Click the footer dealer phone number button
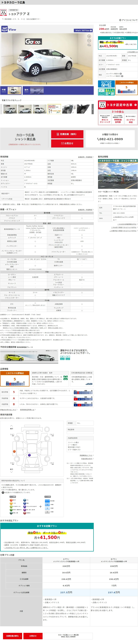This screenshot has width=138, height=644. [x=68, y=636]
